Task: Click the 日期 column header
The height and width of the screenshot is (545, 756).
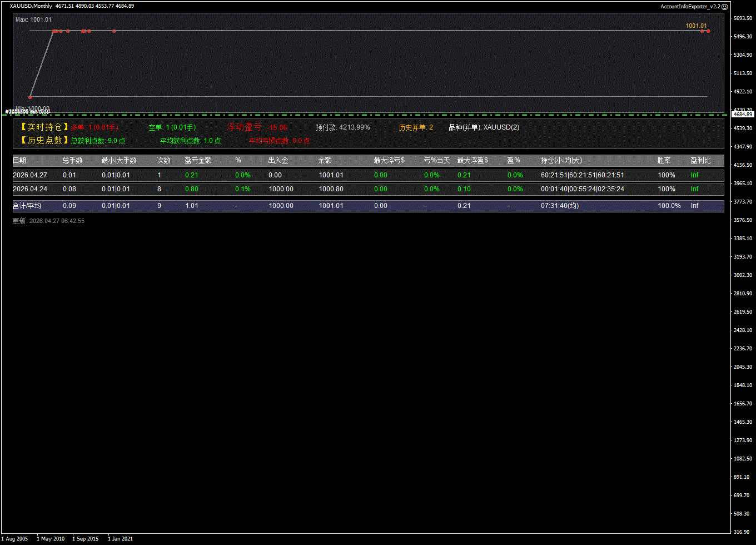Action: point(19,160)
